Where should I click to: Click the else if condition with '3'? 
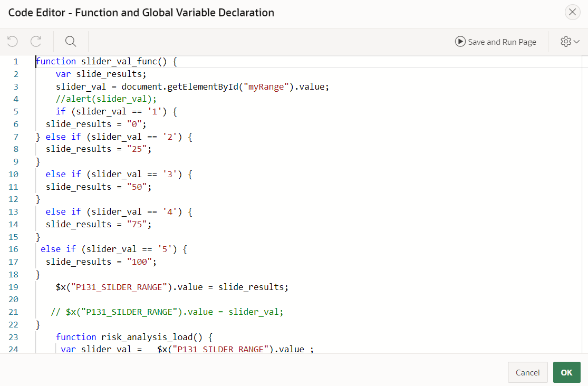tap(119, 175)
